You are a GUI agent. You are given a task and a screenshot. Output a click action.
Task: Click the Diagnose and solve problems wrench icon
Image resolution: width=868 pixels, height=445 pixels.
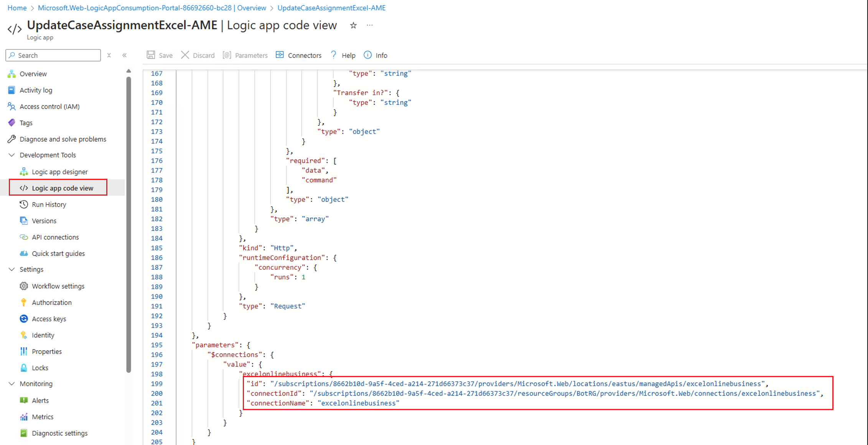pyautogui.click(x=12, y=139)
